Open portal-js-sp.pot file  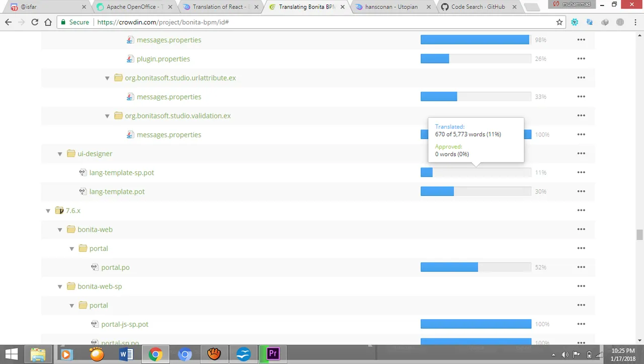click(125, 324)
